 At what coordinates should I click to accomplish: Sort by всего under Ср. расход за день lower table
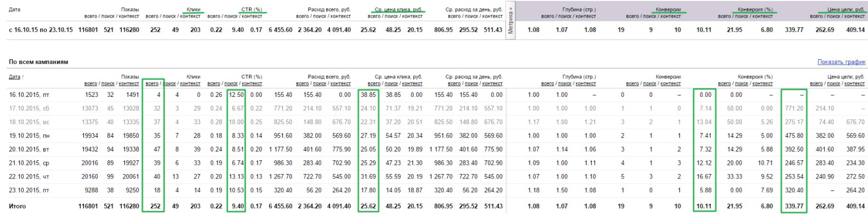click(x=454, y=84)
